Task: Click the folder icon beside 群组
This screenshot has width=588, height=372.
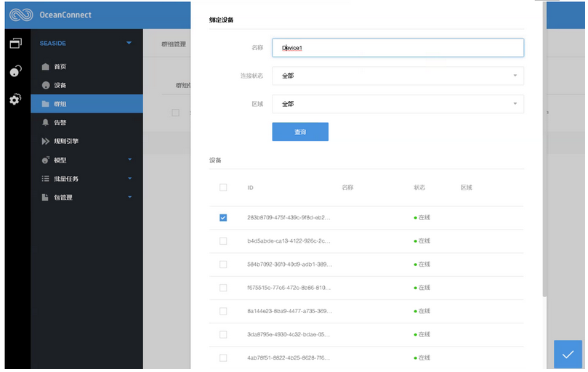Action: (x=45, y=104)
